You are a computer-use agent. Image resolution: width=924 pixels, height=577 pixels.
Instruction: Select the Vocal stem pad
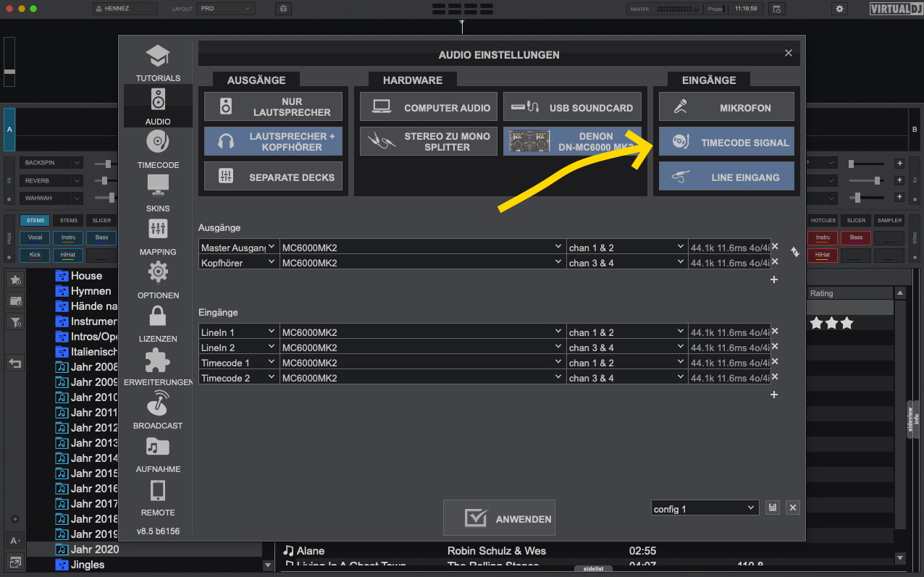tap(35, 237)
